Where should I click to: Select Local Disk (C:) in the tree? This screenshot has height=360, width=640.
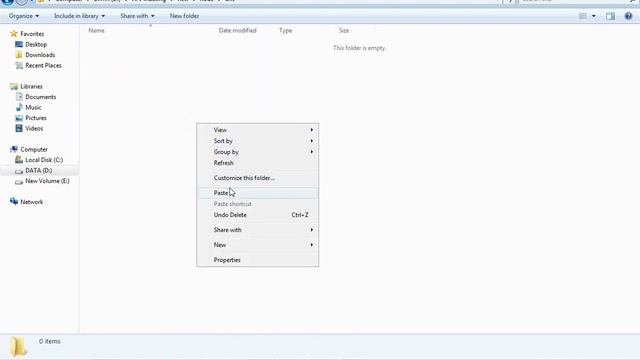click(44, 160)
